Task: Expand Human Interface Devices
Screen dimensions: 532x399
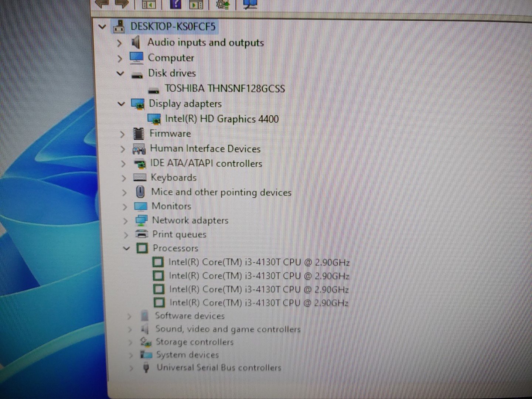Action: tap(123, 149)
